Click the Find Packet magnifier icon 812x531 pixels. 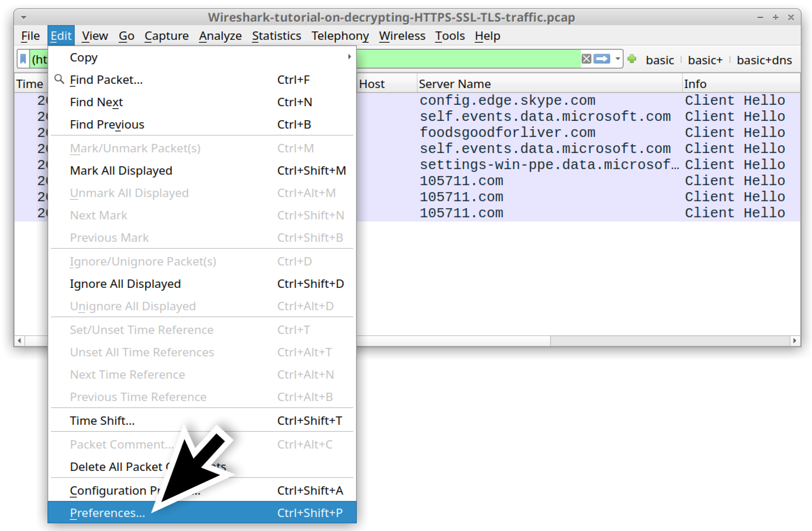tap(59, 79)
